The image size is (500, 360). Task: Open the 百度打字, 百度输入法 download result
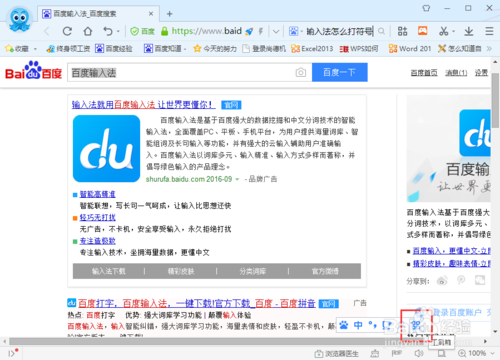point(197,303)
